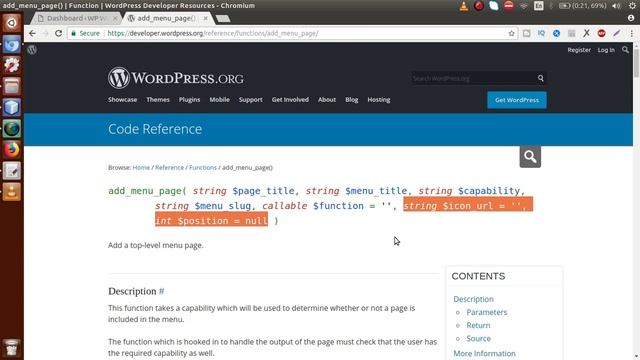Open the sound volume indicator
Viewport: 640px width, 360px height.
click(x=616, y=6)
